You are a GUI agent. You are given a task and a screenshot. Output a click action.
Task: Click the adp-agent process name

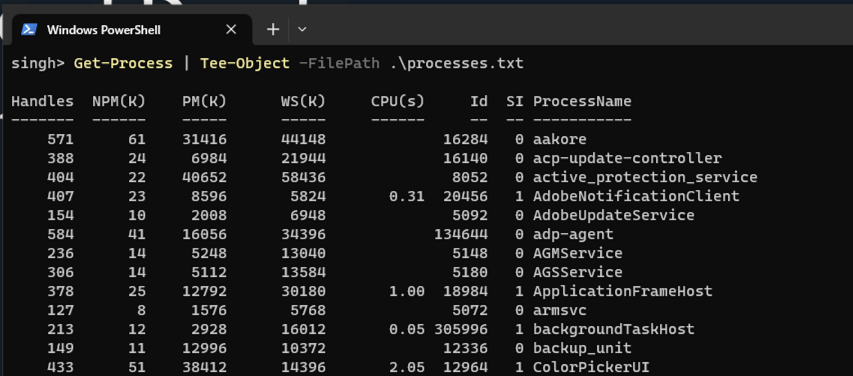click(573, 234)
